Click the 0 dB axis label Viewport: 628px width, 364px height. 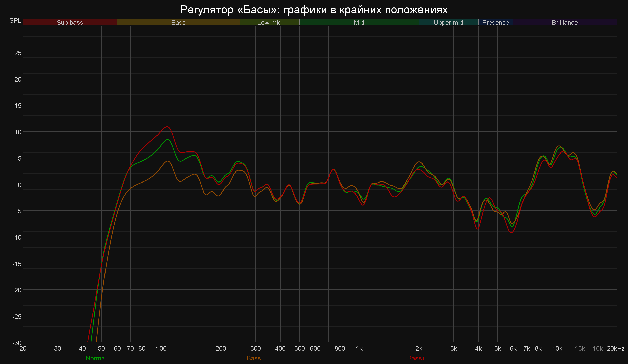pos(19,185)
